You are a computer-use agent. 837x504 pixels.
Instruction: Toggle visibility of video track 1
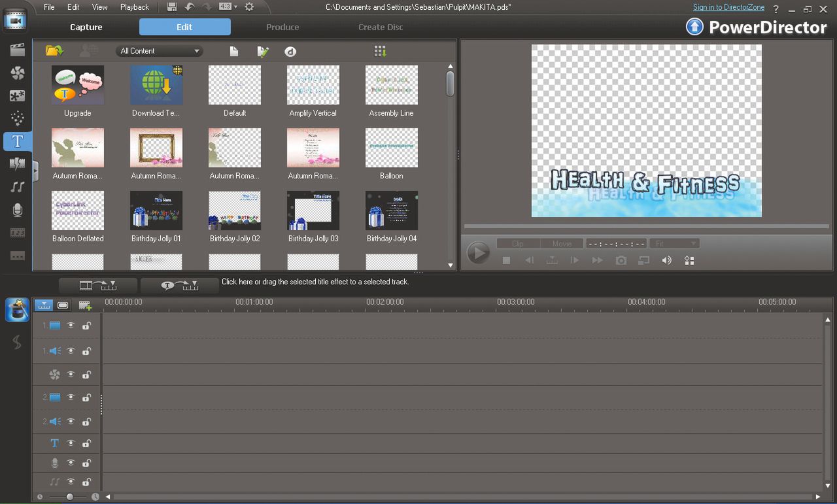[71, 326]
